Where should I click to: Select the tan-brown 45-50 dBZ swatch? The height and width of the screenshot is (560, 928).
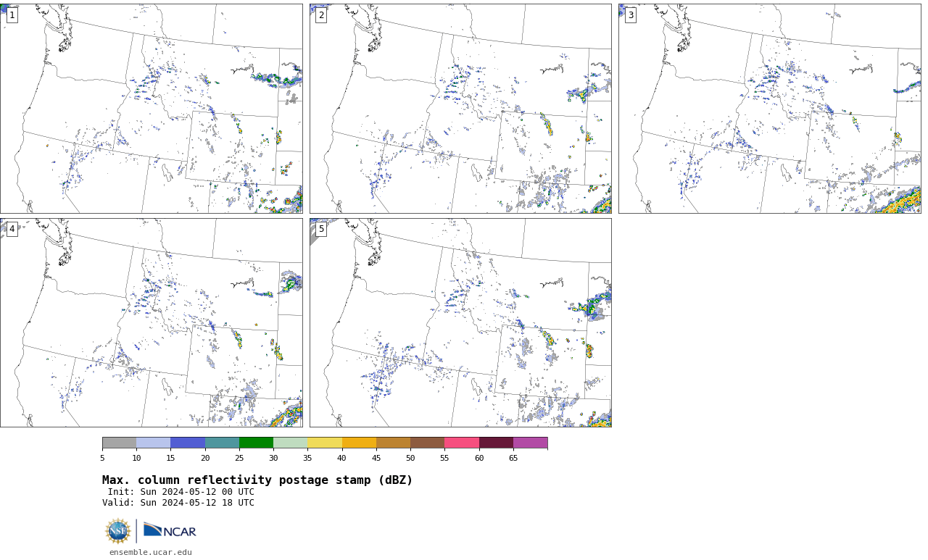[x=393, y=443]
